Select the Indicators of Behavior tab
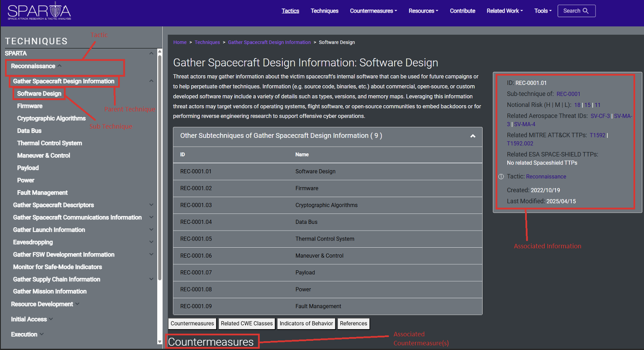Viewport: 644px width, 350px height. coord(306,324)
